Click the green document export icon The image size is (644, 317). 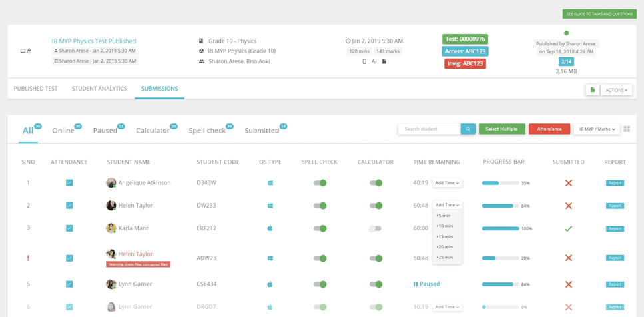tap(593, 90)
